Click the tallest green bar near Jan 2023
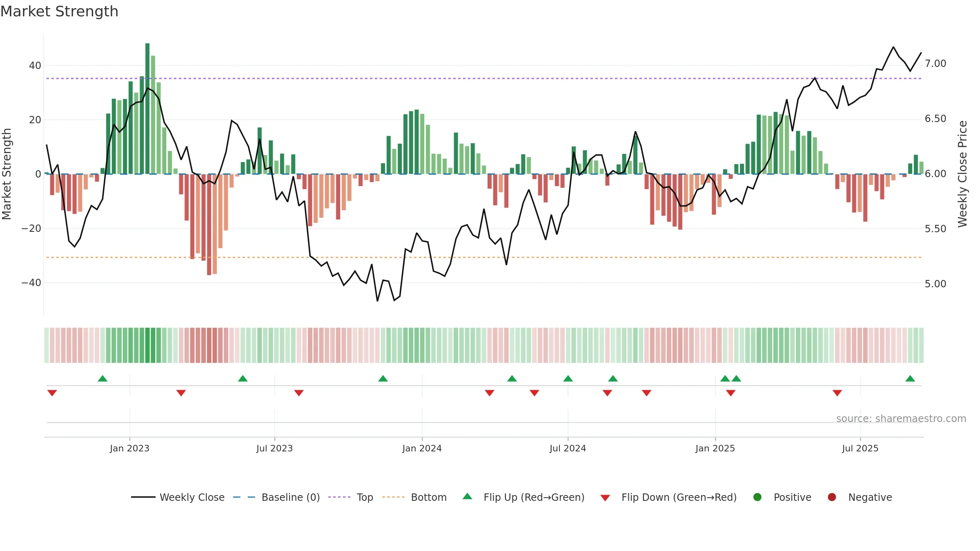 pos(147,109)
